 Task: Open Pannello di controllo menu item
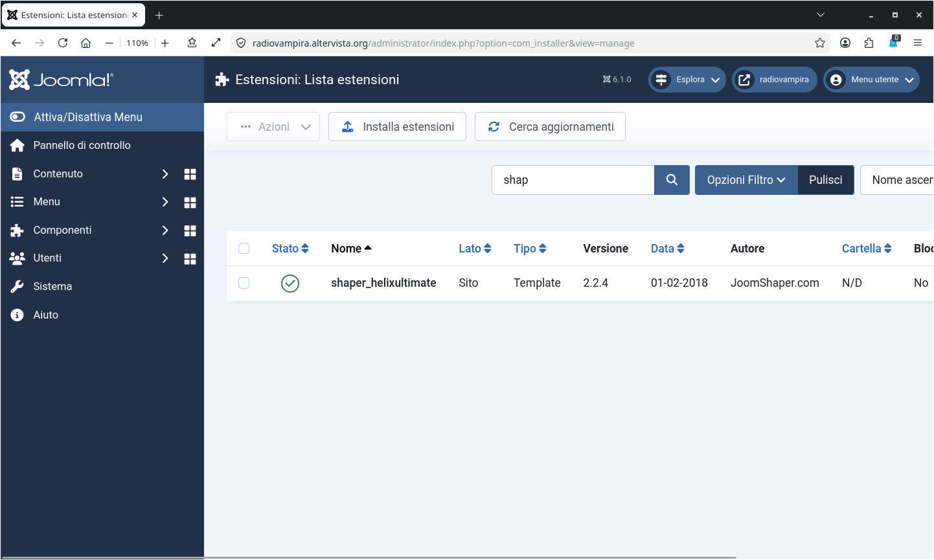point(82,146)
